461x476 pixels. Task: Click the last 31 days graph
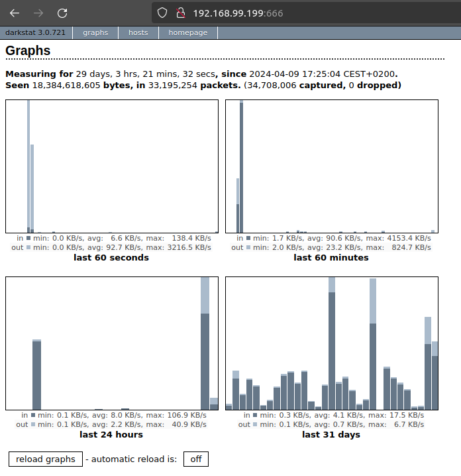click(x=332, y=343)
